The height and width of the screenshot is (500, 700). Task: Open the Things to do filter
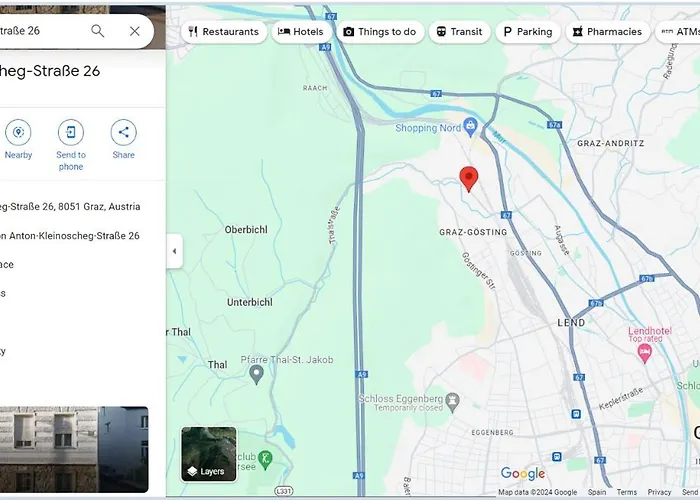379,32
